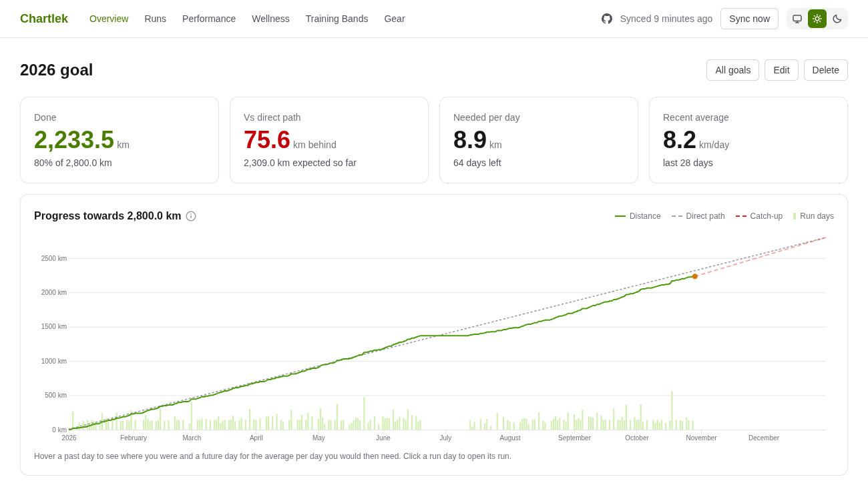
Task: Click the 8.9 km needed per day value
Action: click(477, 140)
